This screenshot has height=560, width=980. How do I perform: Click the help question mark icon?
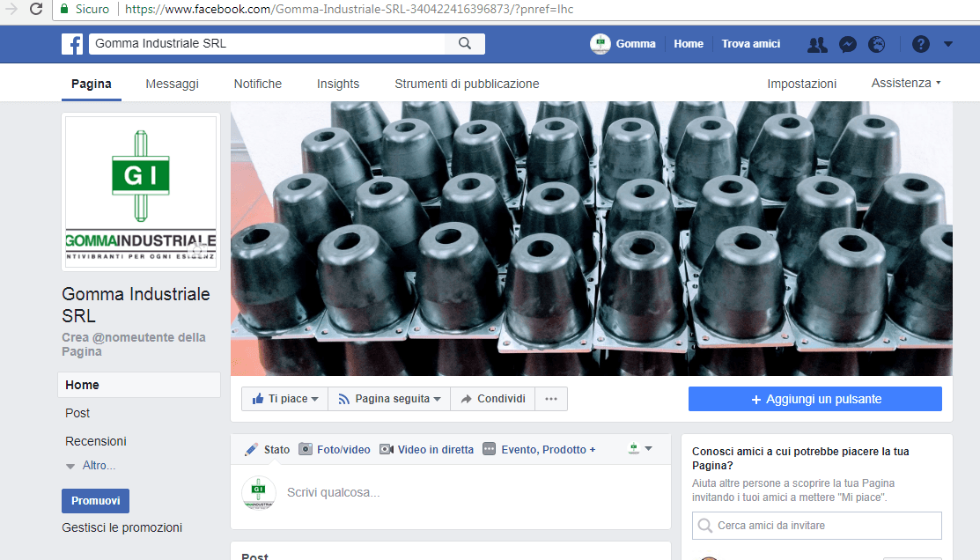click(921, 44)
